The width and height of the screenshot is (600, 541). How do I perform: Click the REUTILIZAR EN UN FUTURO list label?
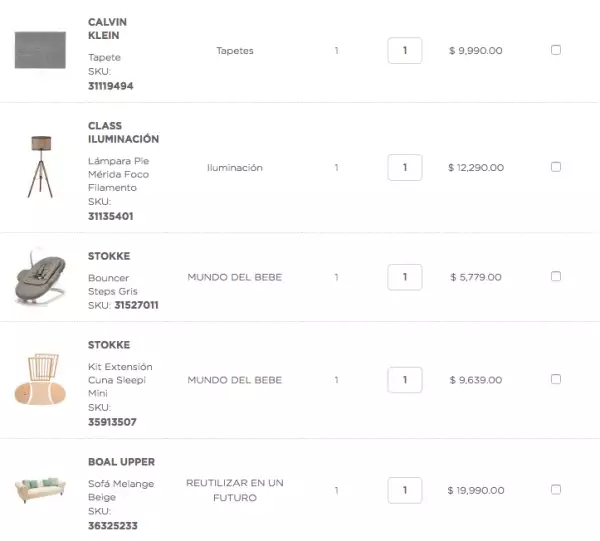235,490
